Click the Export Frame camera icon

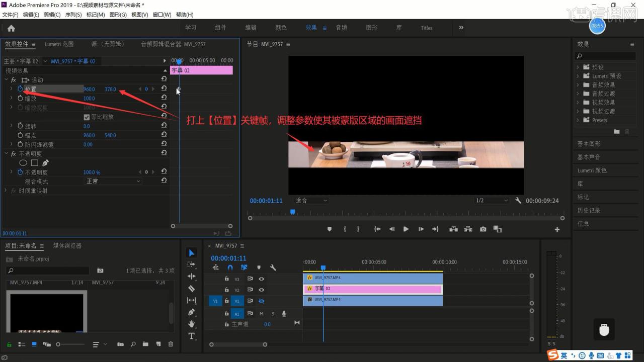pyautogui.click(x=483, y=229)
